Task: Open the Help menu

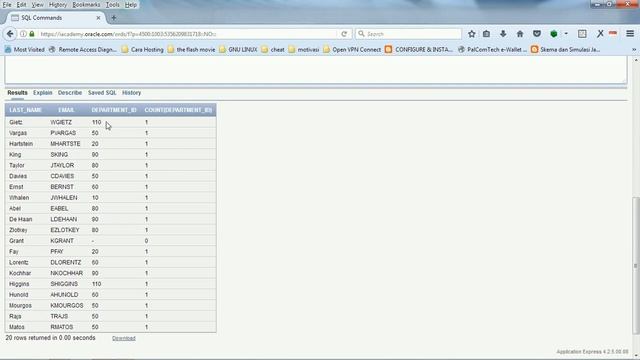Action: [x=131, y=5]
